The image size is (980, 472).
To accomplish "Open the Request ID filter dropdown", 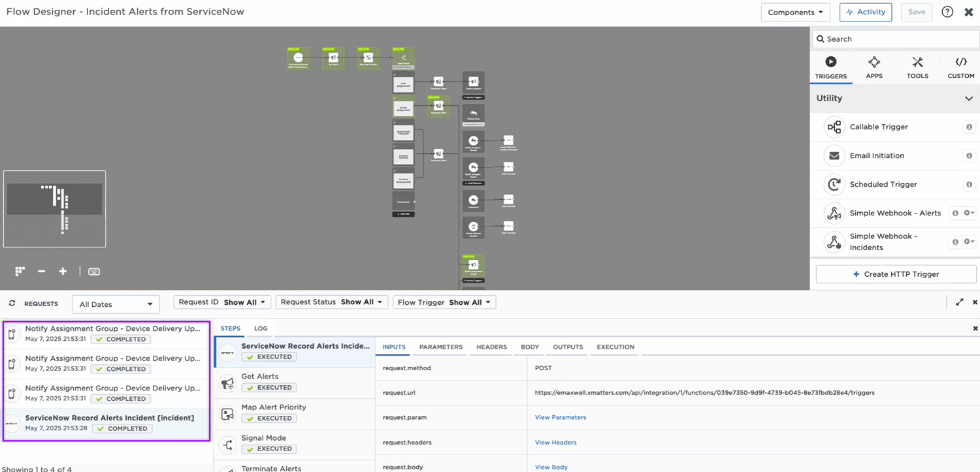I will [222, 302].
